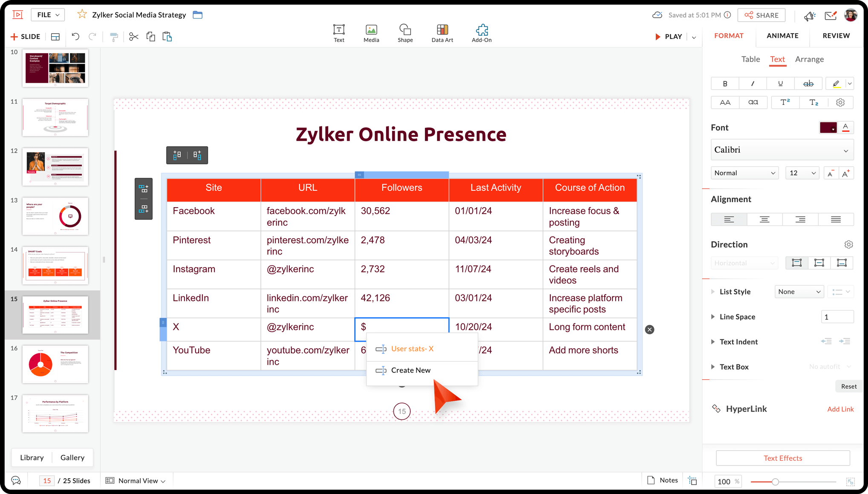This screenshot has height=494, width=868.
Task: Click the format painter icon
Action: pyautogui.click(x=114, y=37)
